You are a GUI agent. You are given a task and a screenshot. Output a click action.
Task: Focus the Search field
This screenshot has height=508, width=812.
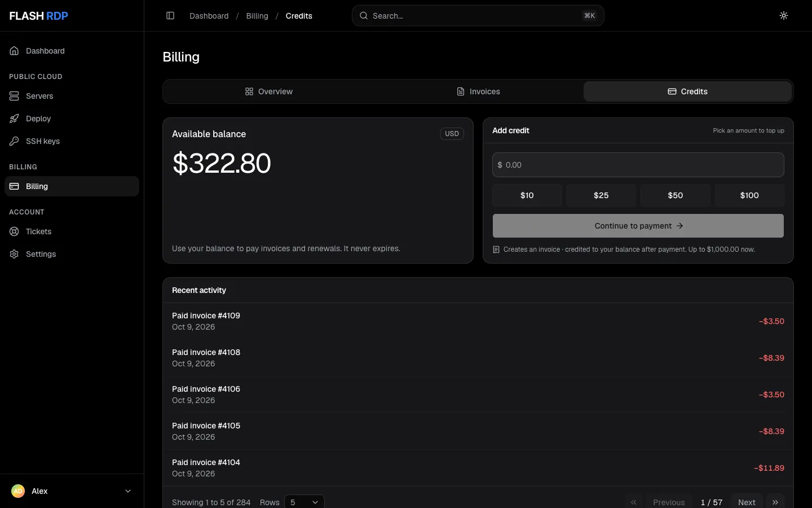point(478,16)
